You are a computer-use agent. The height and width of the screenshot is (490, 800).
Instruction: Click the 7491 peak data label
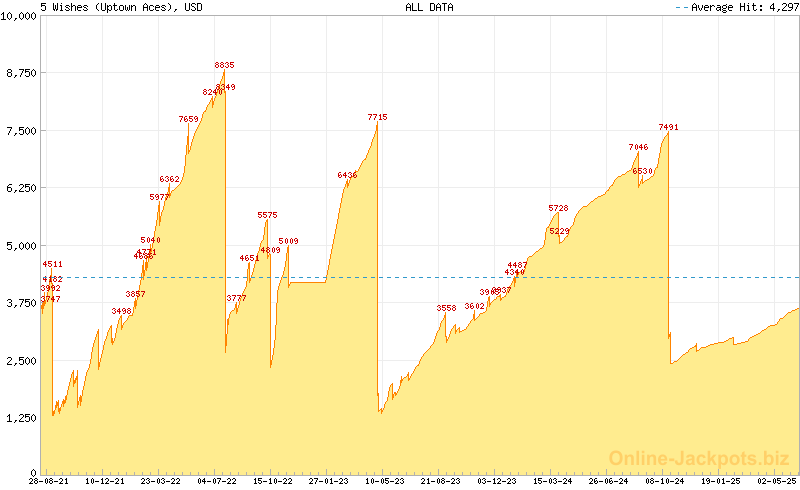click(669, 127)
